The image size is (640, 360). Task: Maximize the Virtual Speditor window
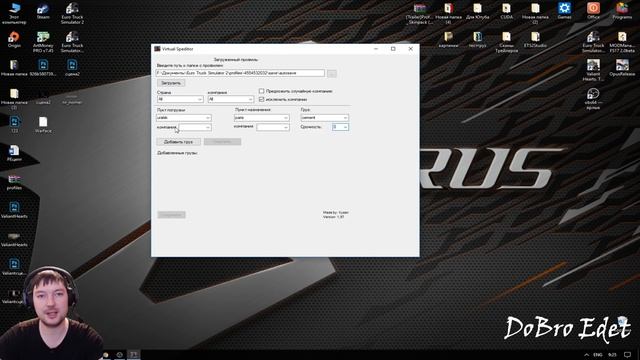click(393, 49)
